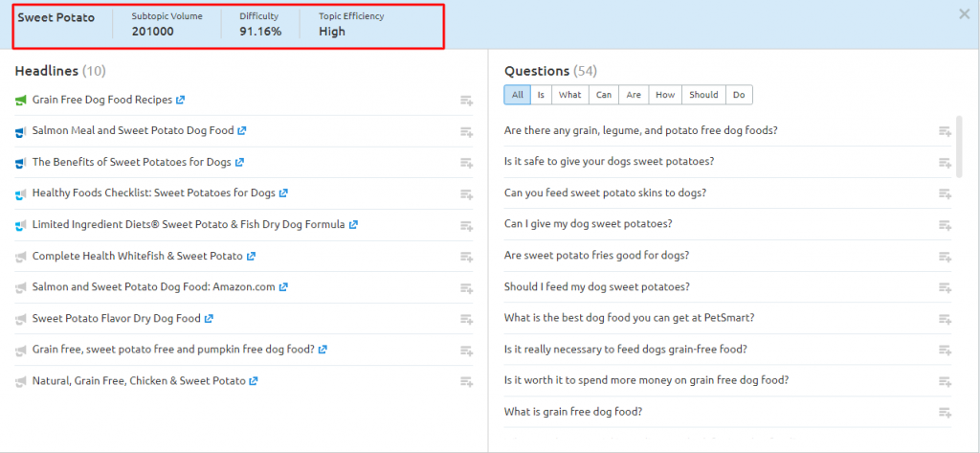This screenshot has height=453, width=980.
Task: Click question 'What is grain free dog food?'
Action: pyautogui.click(x=574, y=413)
